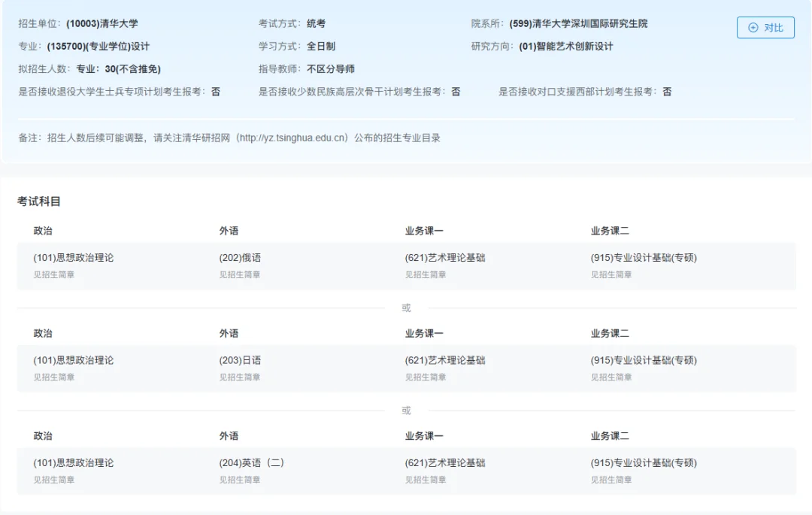
Task: Click department (599)清华大学深圳国际研究生院
Action: click(578, 23)
